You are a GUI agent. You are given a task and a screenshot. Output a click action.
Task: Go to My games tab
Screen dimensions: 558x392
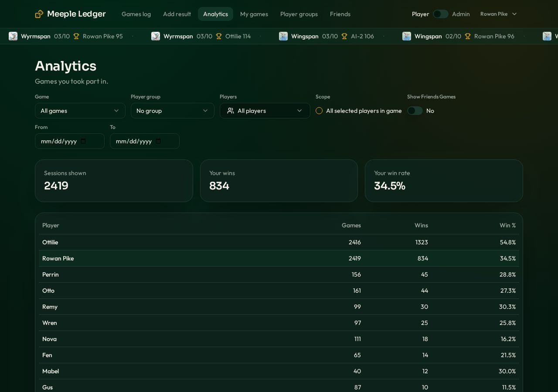click(x=254, y=14)
